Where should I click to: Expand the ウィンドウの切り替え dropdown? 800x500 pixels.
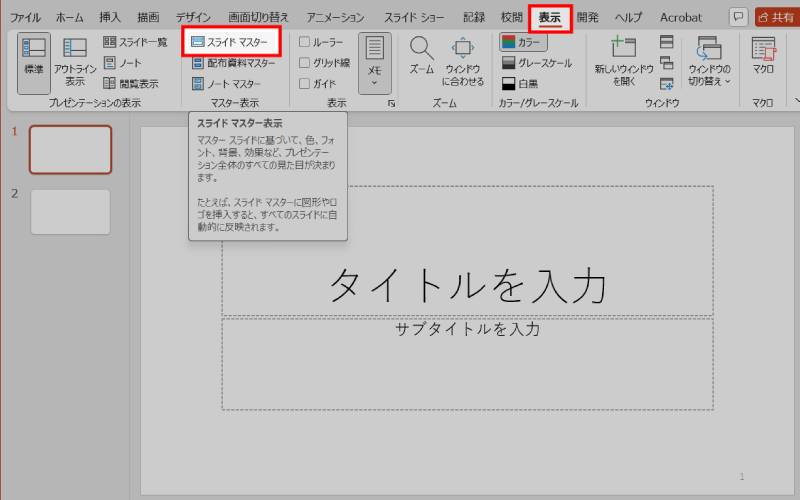pyautogui.click(x=709, y=61)
